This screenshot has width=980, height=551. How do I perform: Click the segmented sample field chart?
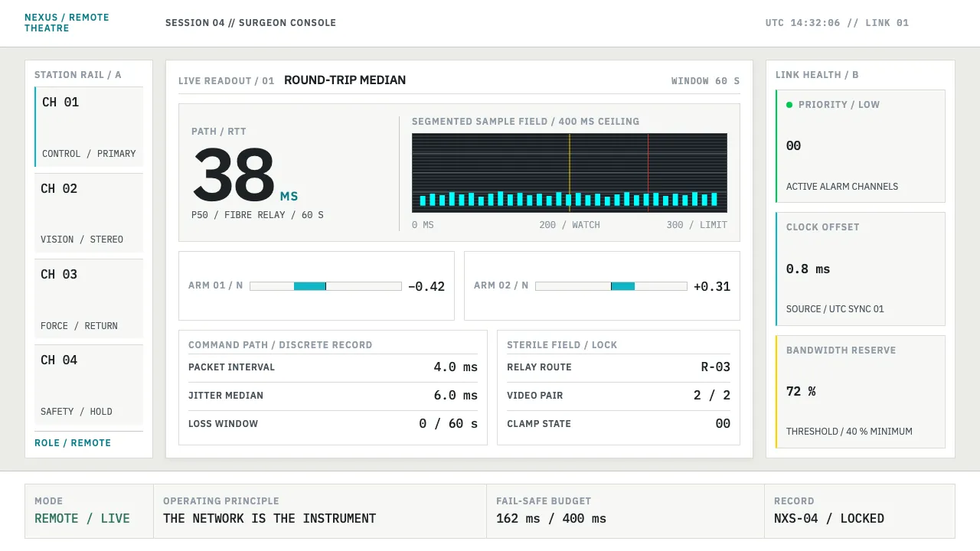(x=570, y=173)
